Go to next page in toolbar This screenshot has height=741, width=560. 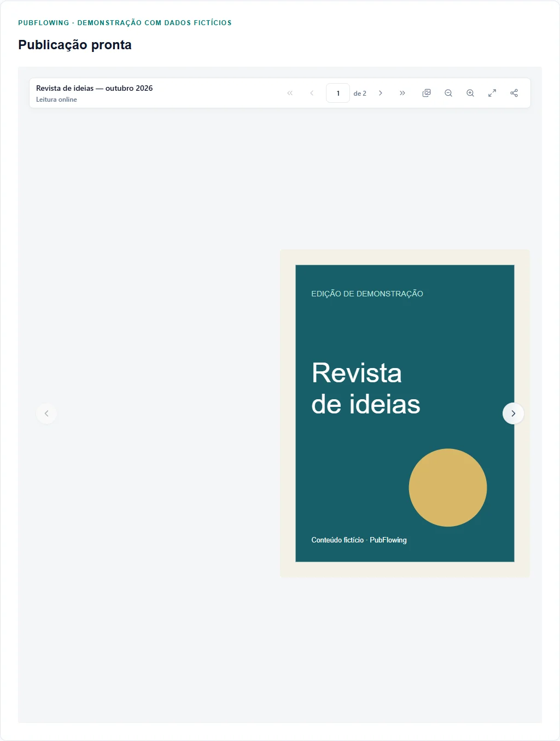(381, 93)
